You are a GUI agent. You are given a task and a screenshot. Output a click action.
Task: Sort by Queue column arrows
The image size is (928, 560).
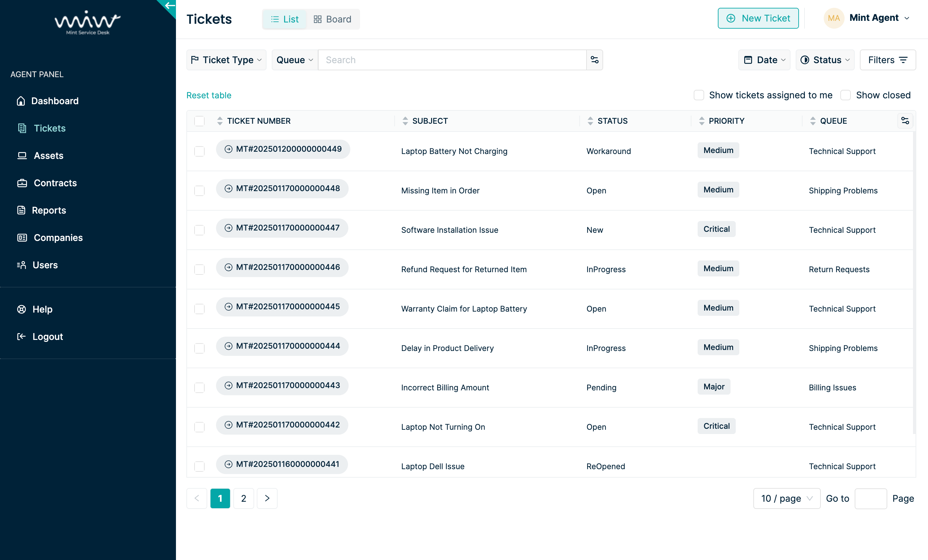pyautogui.click(x=813, y=121)
